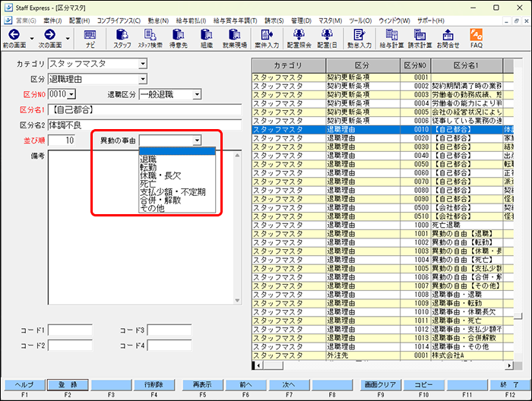
Task: Click the 次の画面 forward arrow icon
Action: 49,35
